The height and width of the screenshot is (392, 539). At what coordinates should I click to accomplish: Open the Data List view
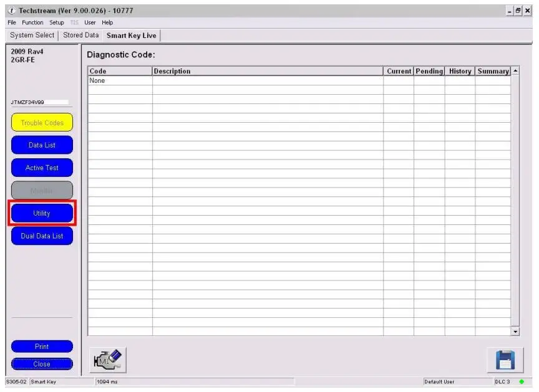coord(42,145)
